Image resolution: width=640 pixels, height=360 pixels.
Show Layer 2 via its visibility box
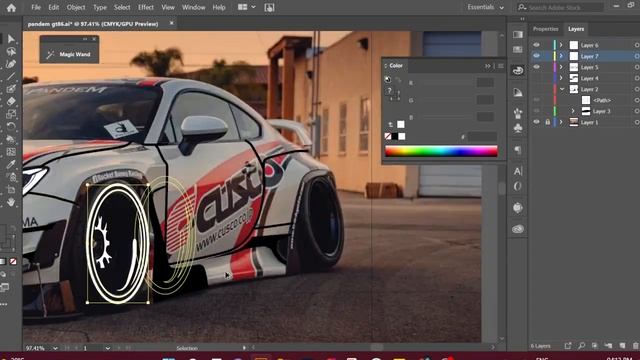coord(536,89)
